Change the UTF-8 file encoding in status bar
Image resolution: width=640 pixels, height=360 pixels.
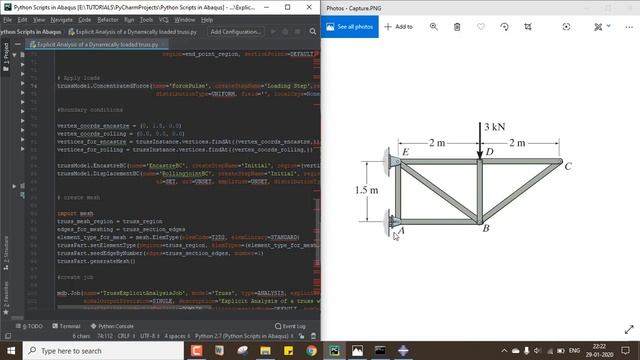(149, 336)
